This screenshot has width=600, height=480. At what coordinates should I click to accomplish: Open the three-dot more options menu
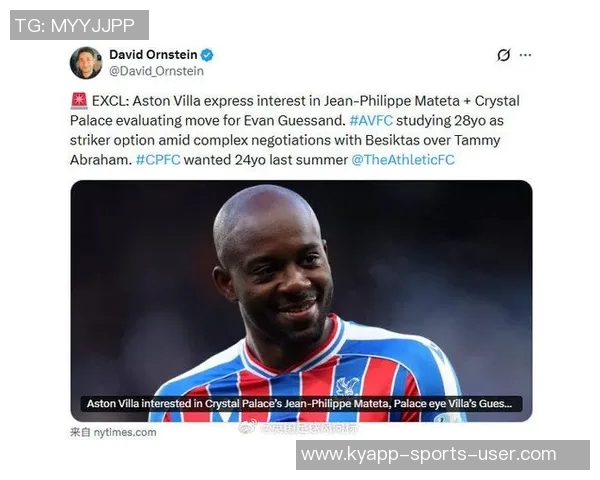tap(525, 55)
